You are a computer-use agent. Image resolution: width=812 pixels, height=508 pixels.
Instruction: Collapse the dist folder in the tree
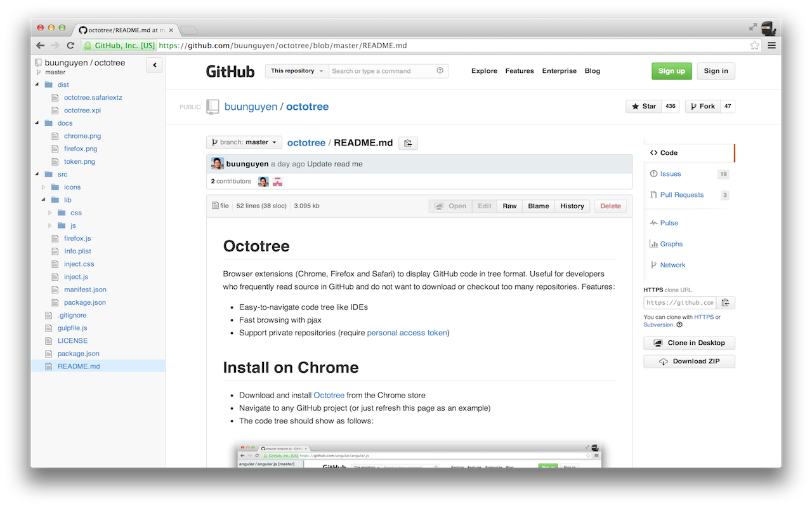pos(37,84)
